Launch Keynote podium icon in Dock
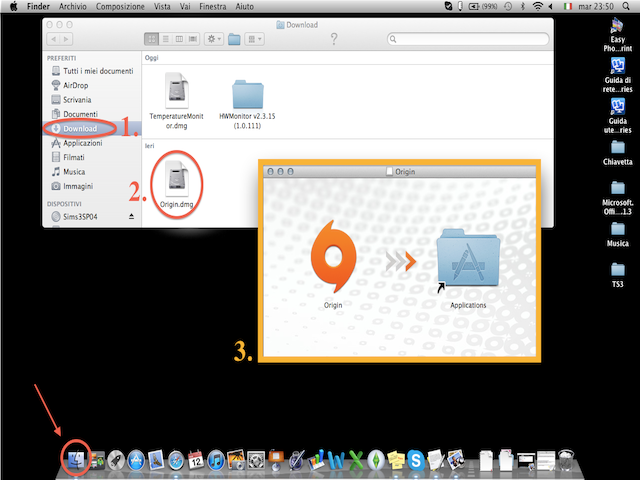Screen dimensions: 640x480 tap(276, 460)
